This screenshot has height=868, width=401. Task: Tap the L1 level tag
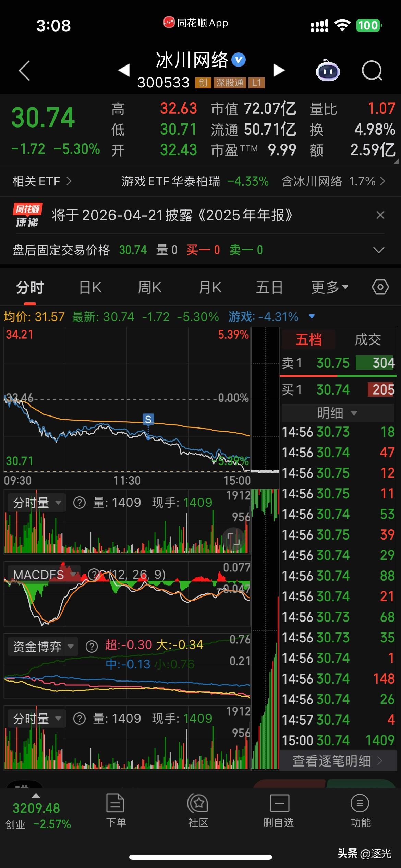pyautogui.click(x=256, y=83)
